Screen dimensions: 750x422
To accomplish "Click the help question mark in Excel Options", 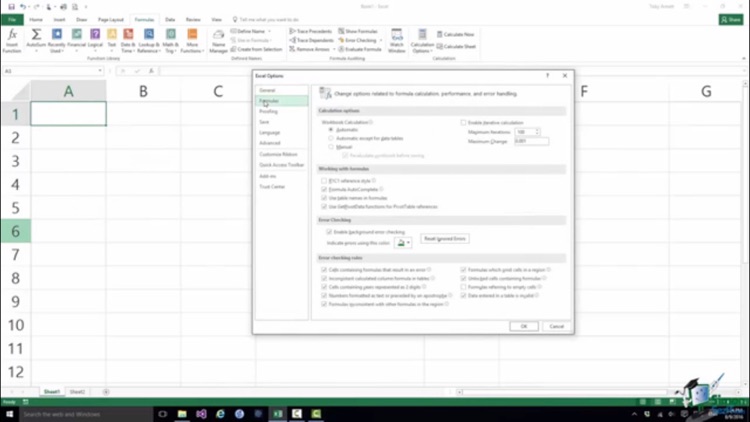I will tap(547, 76).
